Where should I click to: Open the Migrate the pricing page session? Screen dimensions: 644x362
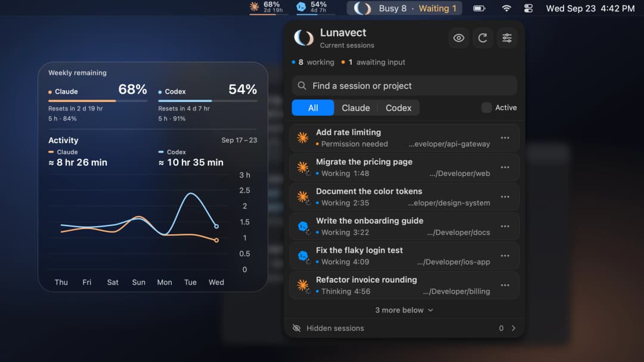[404, 167]
